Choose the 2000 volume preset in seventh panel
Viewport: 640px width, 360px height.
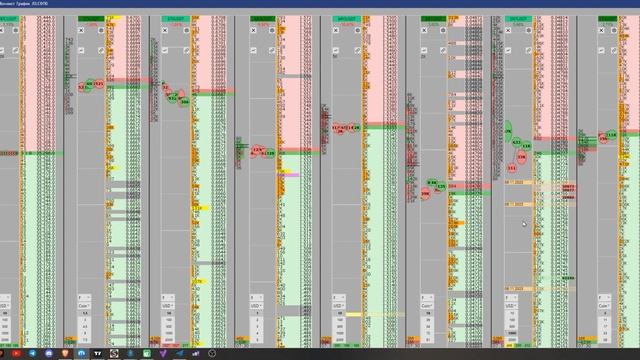(x=511, y=340)
